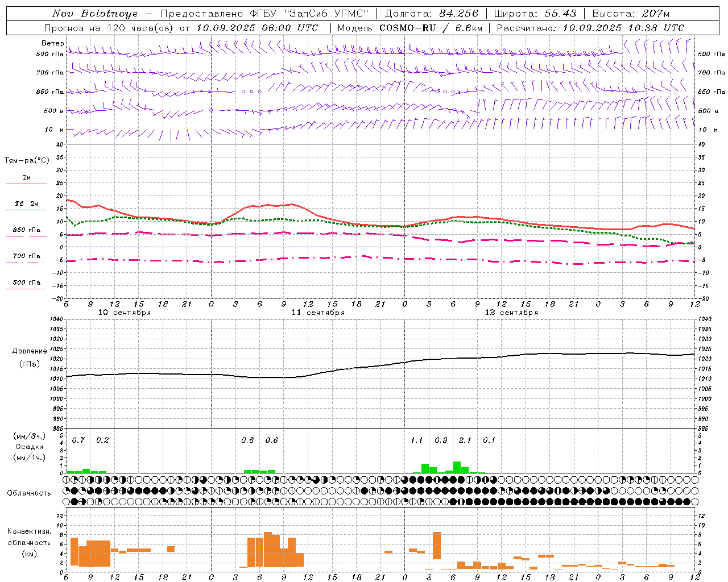
Task: Click the Широта: 55.43 value
Action: 535,14
